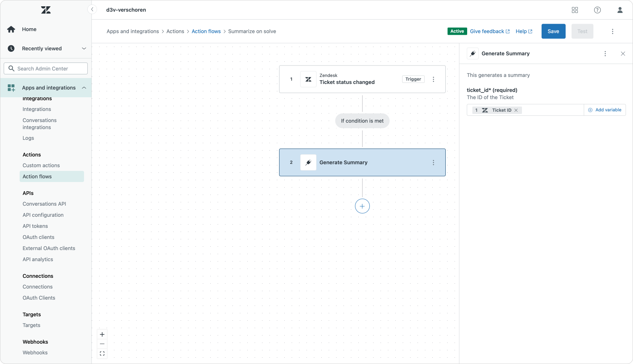
Task: Go to Webhooks in sidebar
Action: coord(35,353)
